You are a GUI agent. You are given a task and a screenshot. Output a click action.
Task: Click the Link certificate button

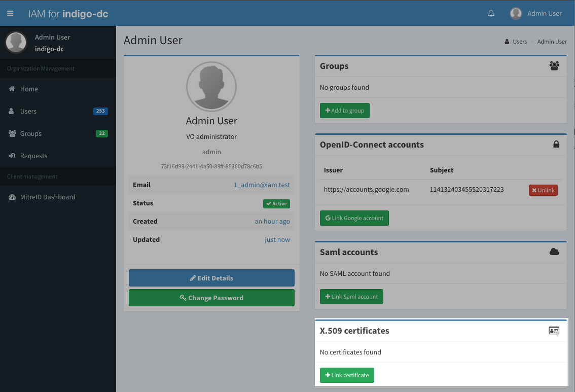pyautogui.click(x=347, y=375)
